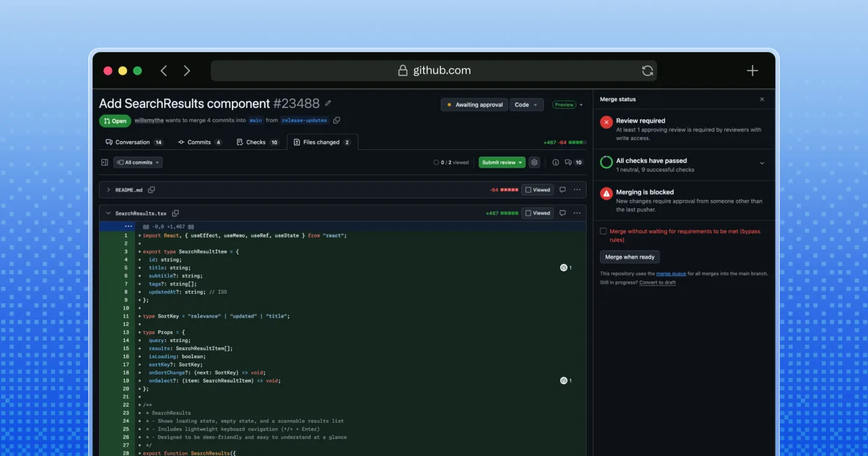Image resolution: width=868 pixels, height=456 pixels.
Task: Open the merge queue link
Action: point(671,273)
